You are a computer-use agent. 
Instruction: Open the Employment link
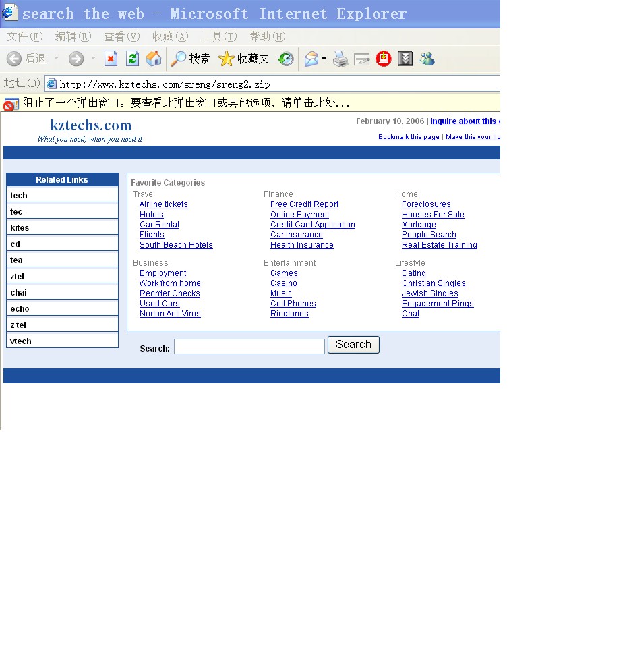[x=162, y=273]
